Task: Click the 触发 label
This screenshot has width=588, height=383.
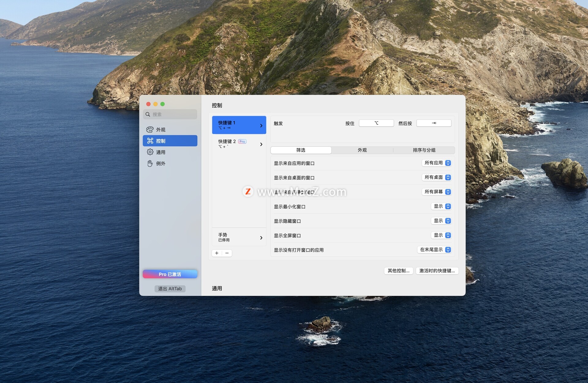Action: [x=278, y=123]
